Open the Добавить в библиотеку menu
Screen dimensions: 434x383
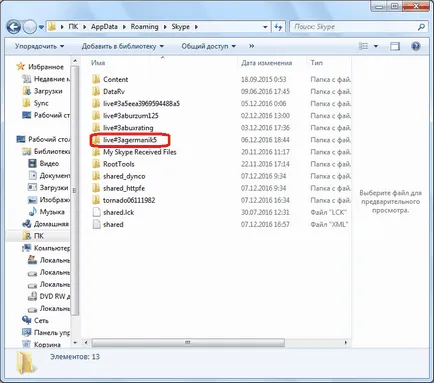coord(123,46)
